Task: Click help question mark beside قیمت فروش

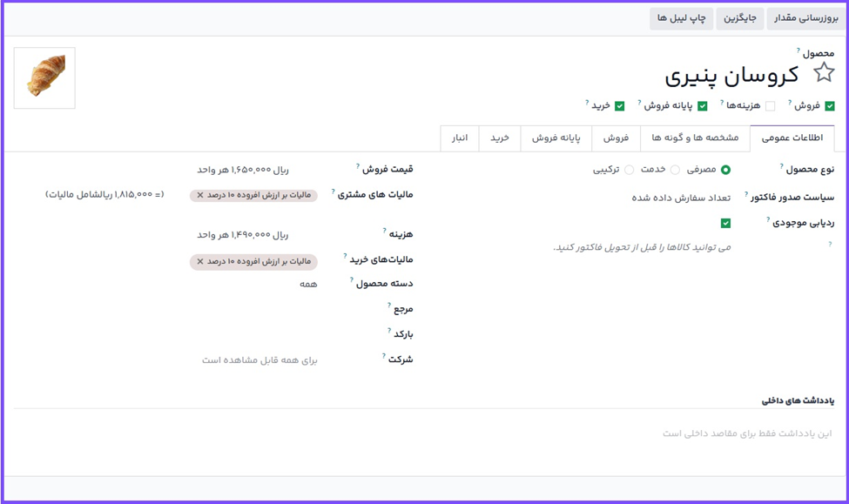Action: 358,165
